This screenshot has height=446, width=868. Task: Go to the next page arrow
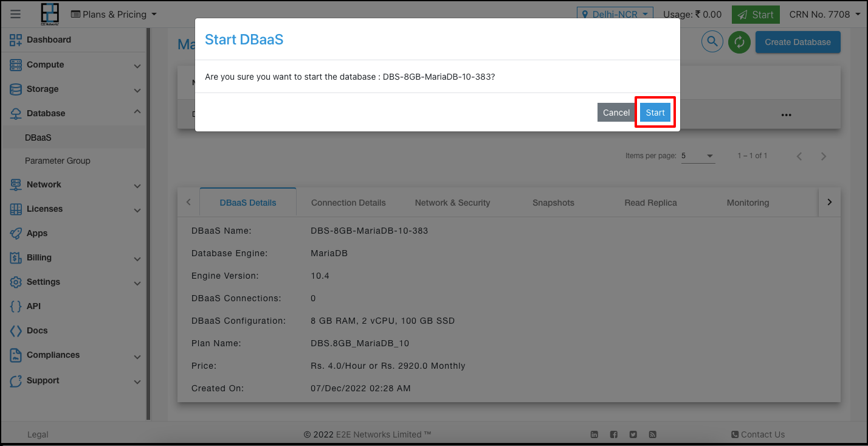coord(824,156)
